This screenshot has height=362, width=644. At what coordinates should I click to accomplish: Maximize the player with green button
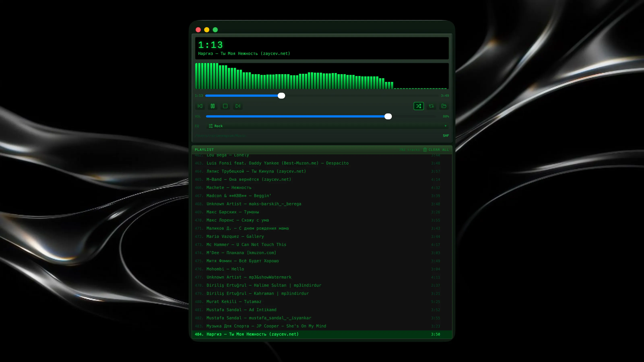pos(215,30)
